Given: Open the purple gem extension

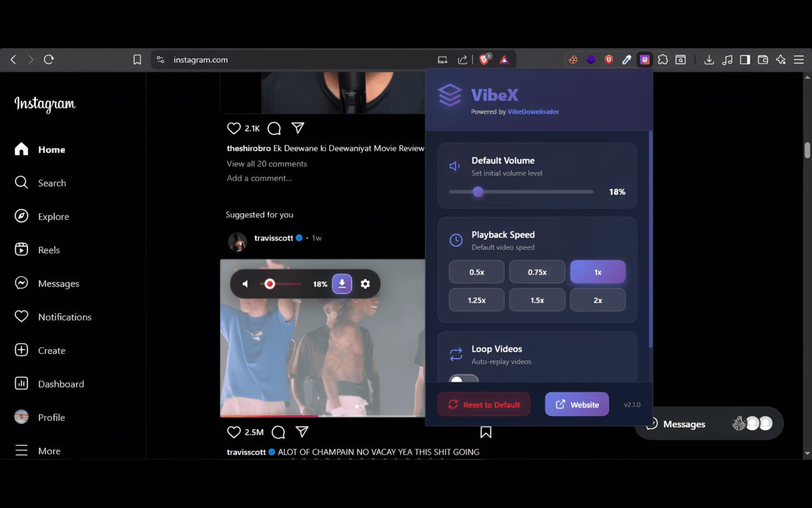Looking at the screenshot, I should (591, 60).
